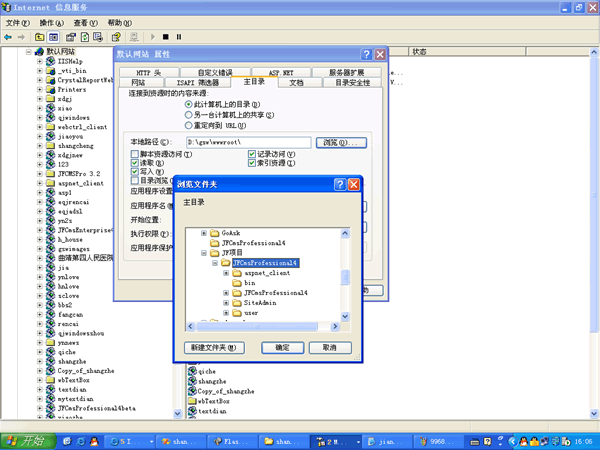Click the Stop item square icon

(x=166, y=37)
